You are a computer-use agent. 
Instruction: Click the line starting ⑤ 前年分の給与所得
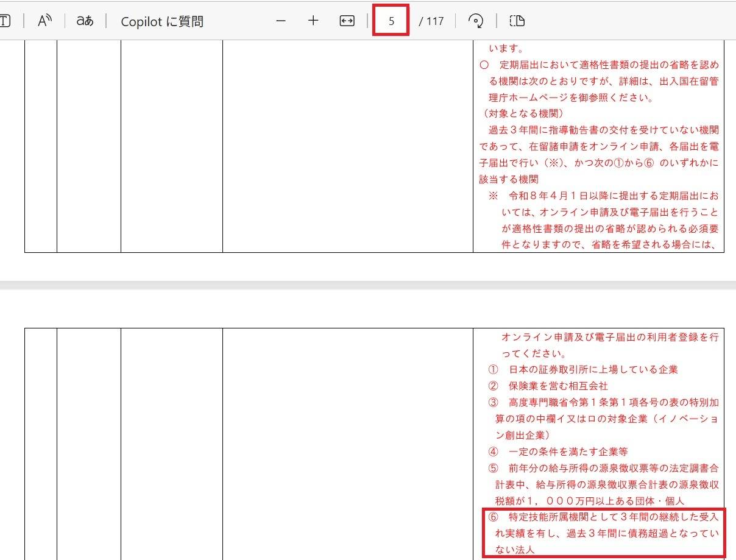click(603, 468)
